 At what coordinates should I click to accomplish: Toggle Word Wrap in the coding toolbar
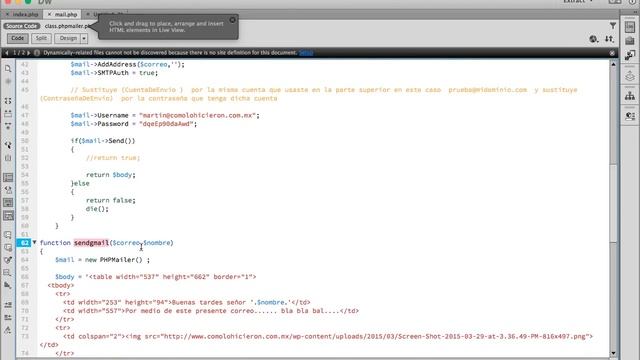(8, 203)
